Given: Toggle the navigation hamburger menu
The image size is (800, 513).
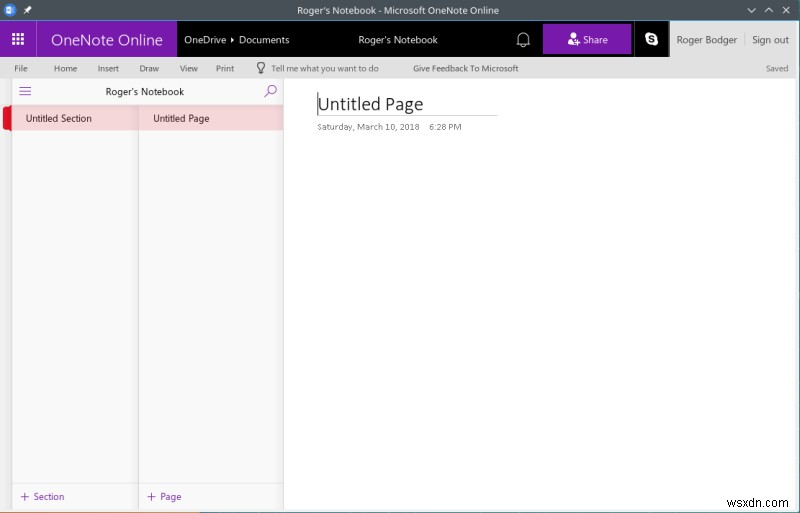Looking at the screenshot, I should point(25,91).
